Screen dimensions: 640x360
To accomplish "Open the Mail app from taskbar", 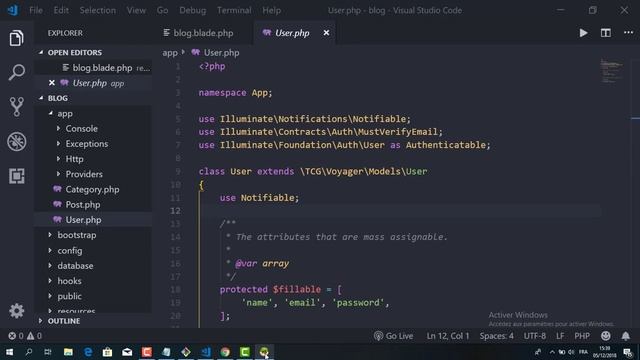I will (x=127, y=352).
